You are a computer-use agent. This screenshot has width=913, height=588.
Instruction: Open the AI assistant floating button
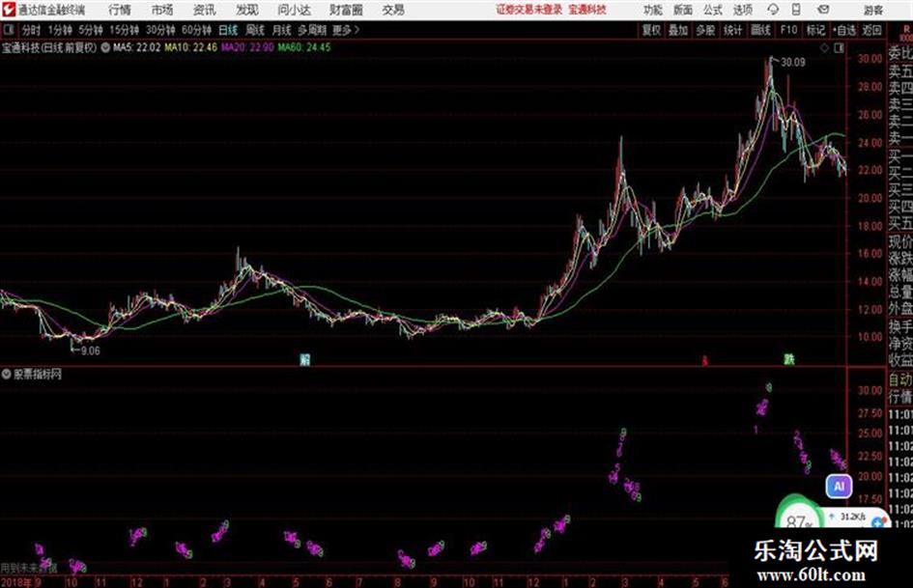click(839, 486)
